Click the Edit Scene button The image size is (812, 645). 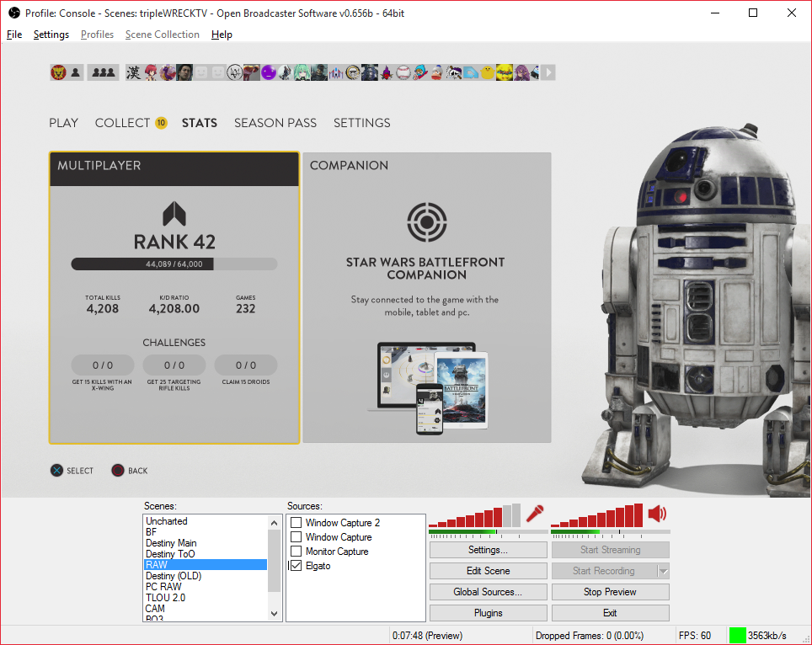488,571
